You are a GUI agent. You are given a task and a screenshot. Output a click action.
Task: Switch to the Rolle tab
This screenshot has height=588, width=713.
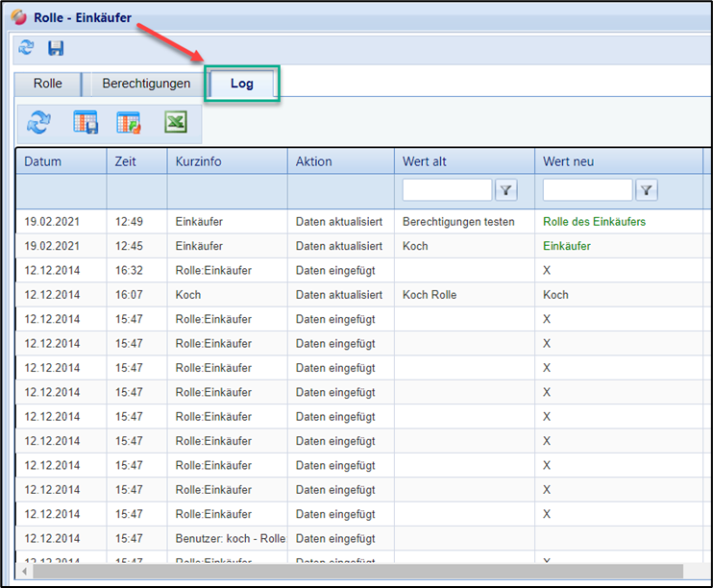pyautogui.click(x=47, y=84)
